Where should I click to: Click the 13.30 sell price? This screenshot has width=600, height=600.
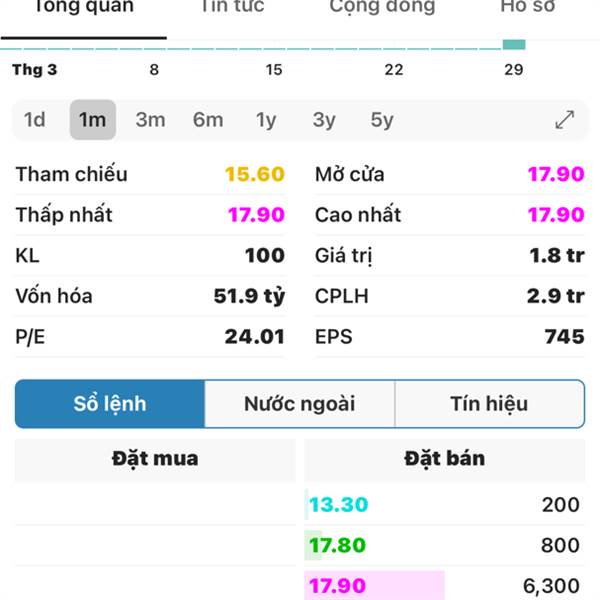click(x=338, y=505)
